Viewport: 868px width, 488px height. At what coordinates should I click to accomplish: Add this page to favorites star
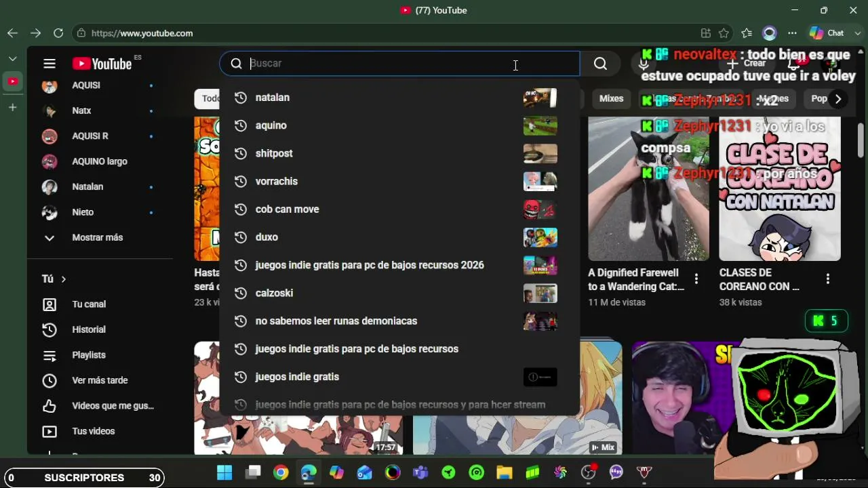[724, 33]
